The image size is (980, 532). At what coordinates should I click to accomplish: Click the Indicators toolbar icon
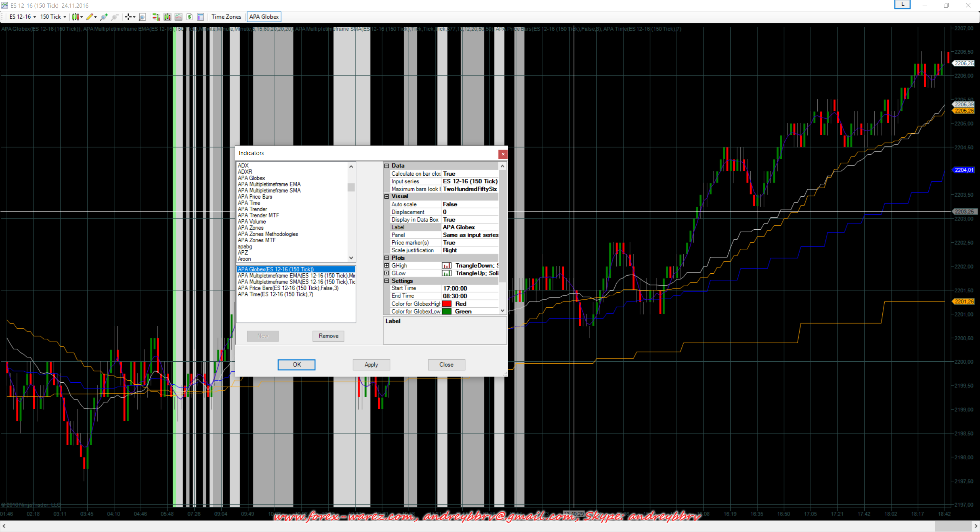pos(178,17)
